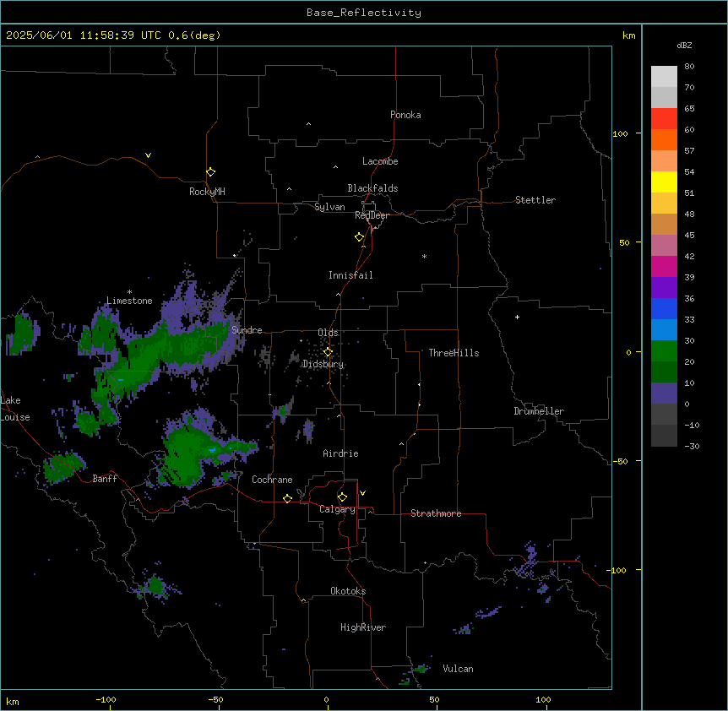Click the Didsbury city label
728x711 pixels.
pos(323,364)
